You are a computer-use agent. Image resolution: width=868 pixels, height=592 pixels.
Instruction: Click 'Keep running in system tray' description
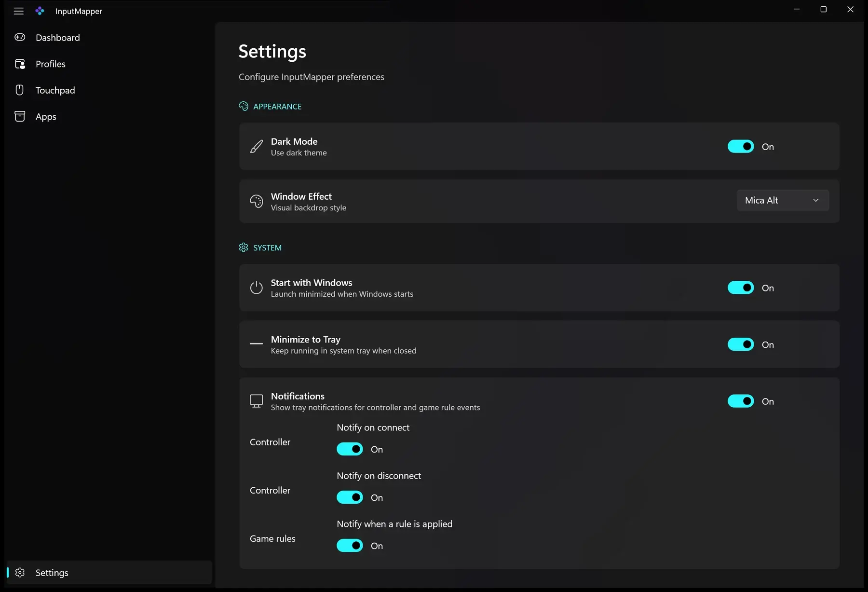343,351
